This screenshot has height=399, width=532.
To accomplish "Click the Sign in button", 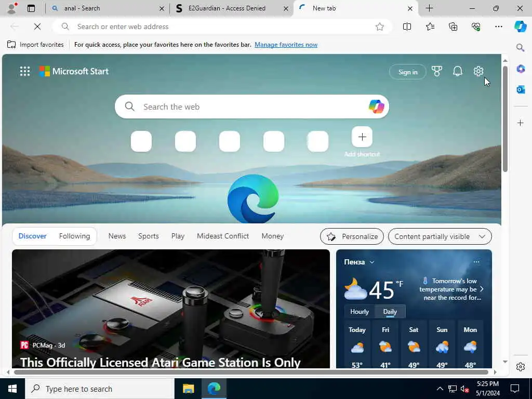I will coord(407,72).
